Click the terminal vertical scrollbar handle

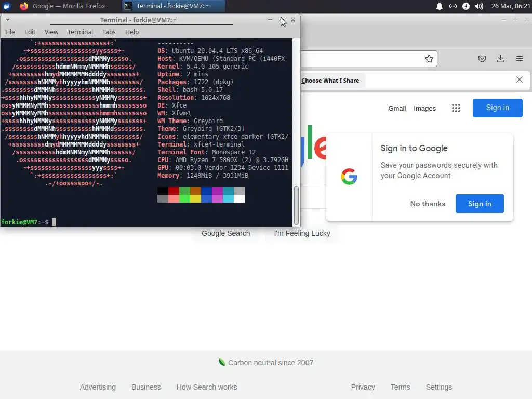coord(296,205)
